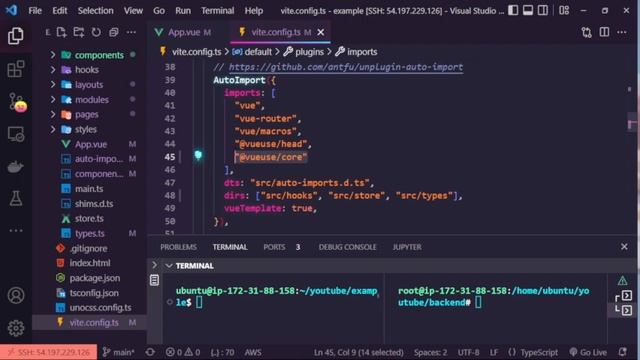This screenshot has height=360, width=640.
Task: Click Go Live in status bar
Action: pyautogui.click(x=588, y=352)
